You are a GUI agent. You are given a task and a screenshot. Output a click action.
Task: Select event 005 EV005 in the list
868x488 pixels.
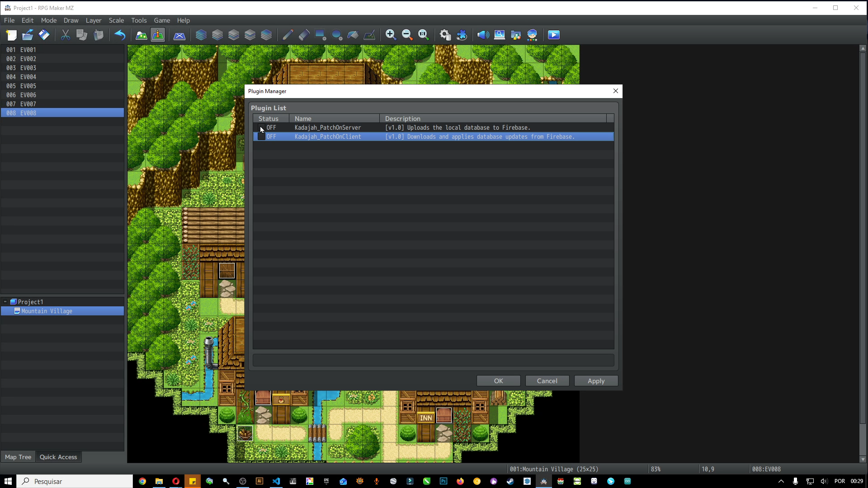pos(62,86)
